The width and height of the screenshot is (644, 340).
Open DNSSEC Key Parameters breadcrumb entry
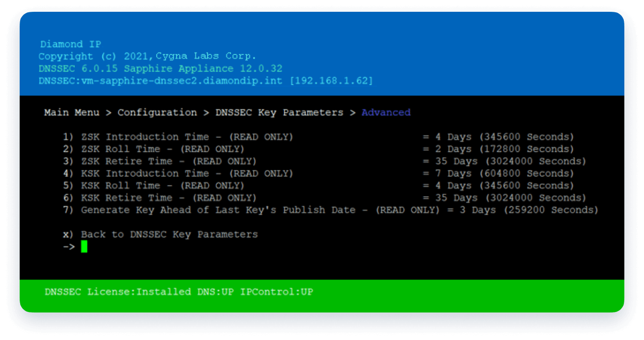[279, 112]
